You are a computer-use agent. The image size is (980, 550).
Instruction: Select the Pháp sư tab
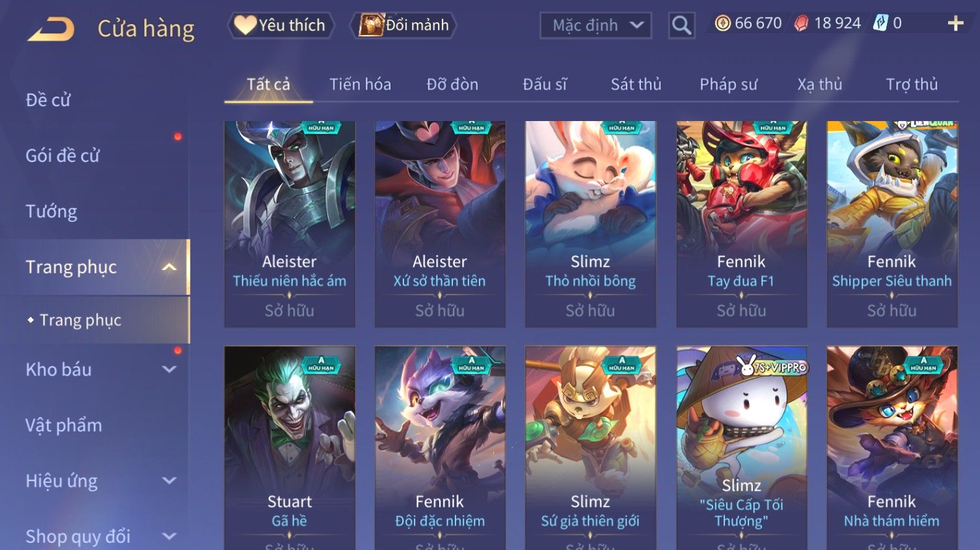728,84
